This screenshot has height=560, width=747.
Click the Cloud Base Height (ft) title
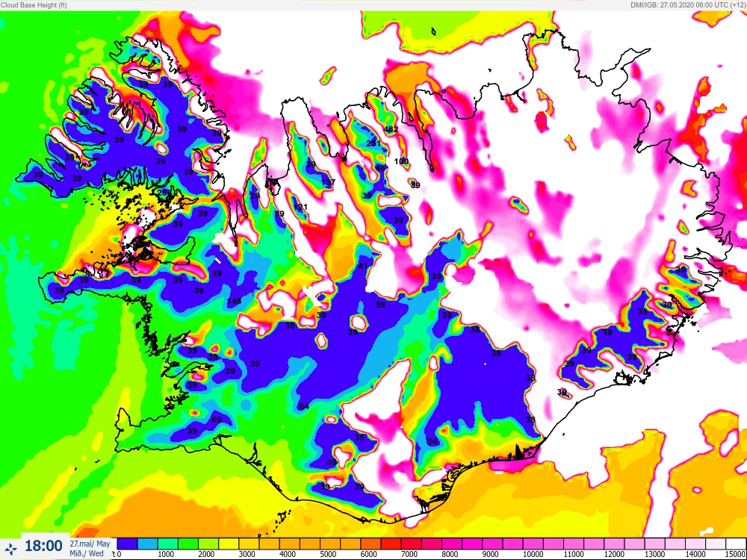tap(34, 5)
